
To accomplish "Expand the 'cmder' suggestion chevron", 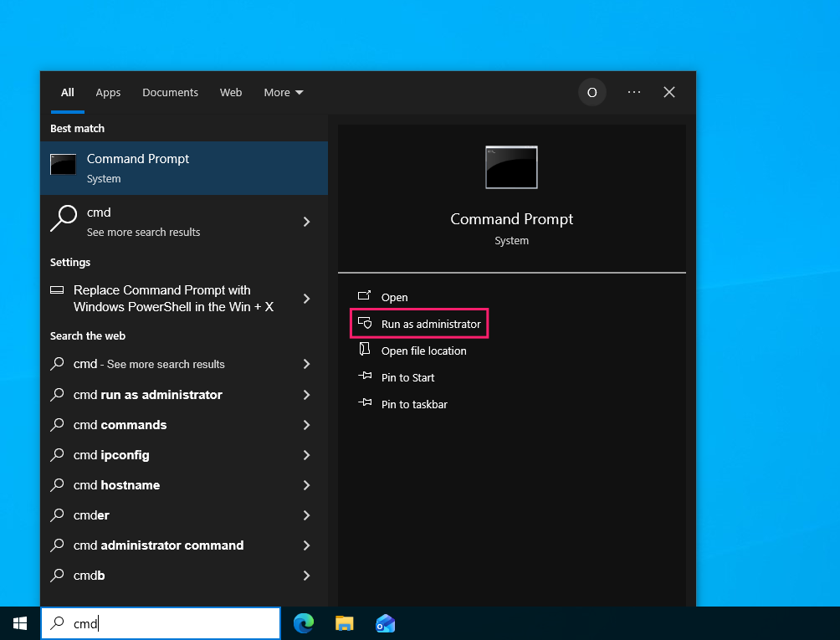I will 306,515.
